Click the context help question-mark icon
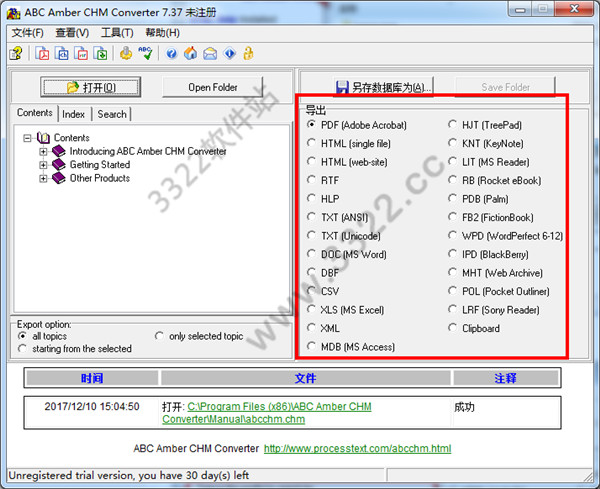 [x=16, y=53]
